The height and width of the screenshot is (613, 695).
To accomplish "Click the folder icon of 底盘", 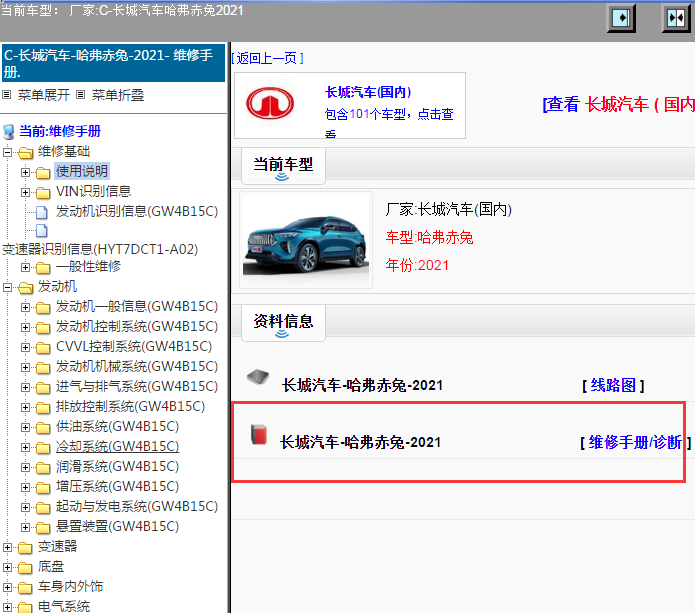I will click(x=25, y=567).
